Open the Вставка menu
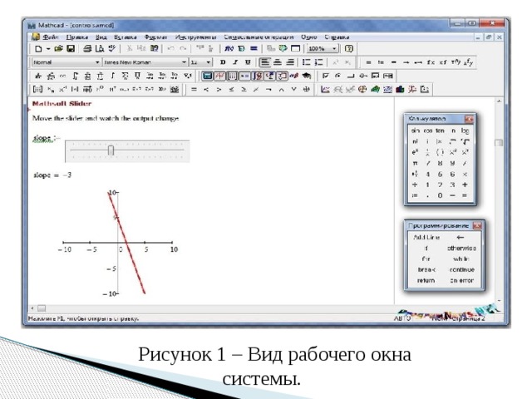 pos(126,37)
